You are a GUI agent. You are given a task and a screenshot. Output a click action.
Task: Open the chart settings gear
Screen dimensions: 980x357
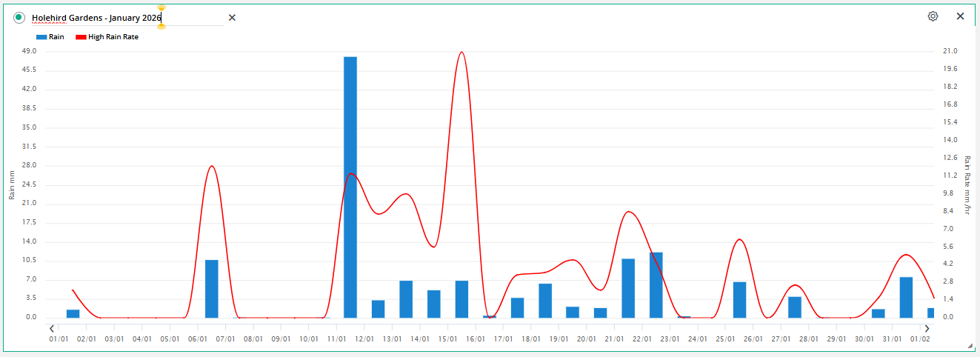pos(933,16)
